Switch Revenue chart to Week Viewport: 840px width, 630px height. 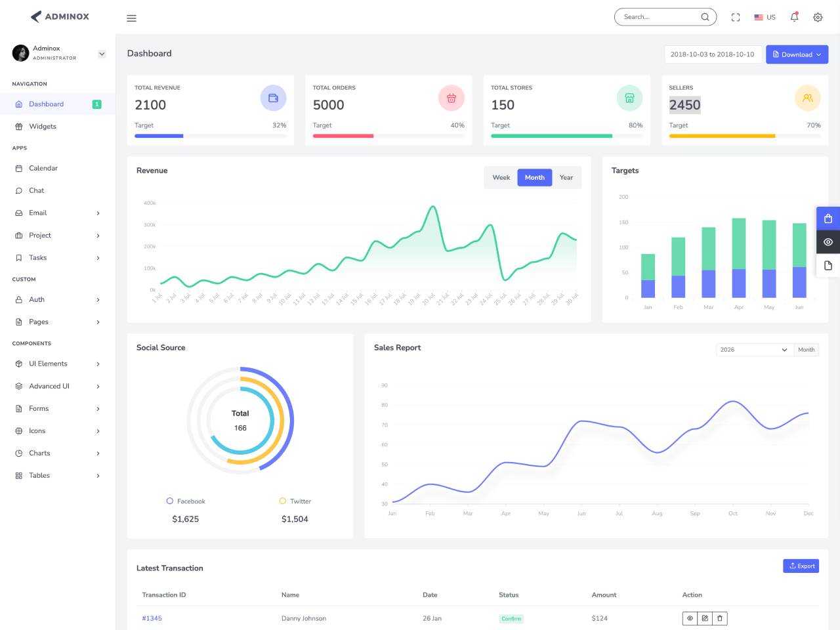point(501,178)
